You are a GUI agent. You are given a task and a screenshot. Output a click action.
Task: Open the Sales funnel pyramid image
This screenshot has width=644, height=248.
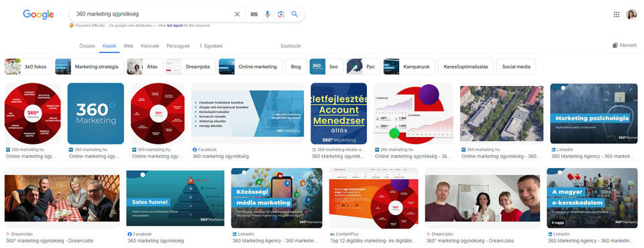(x=175, y=198)
